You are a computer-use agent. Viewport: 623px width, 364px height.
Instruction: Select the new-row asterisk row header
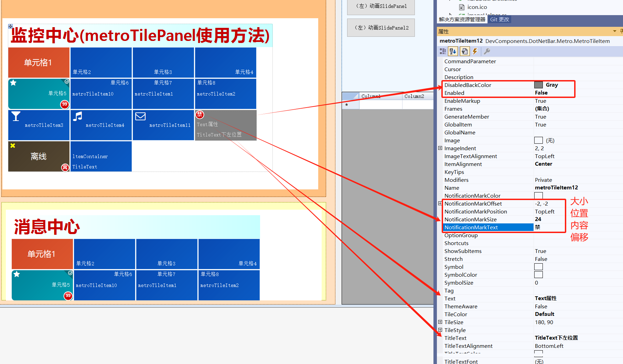[x=351, y=105]
